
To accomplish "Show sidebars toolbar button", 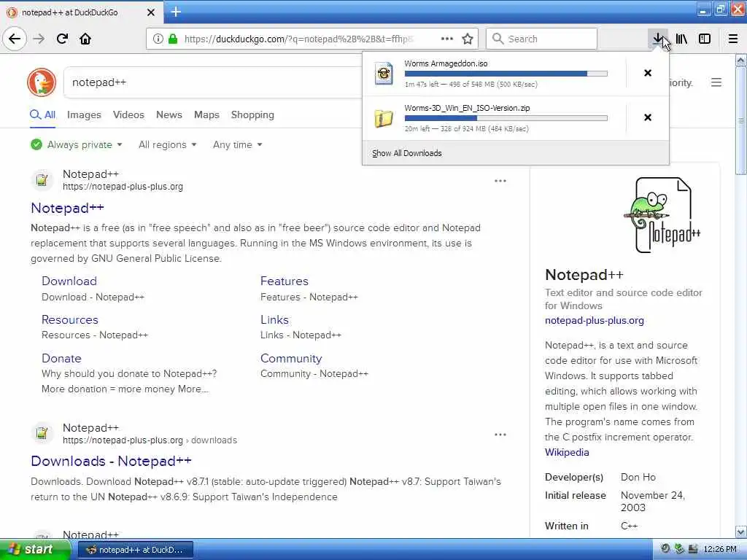I will point(705,39).
